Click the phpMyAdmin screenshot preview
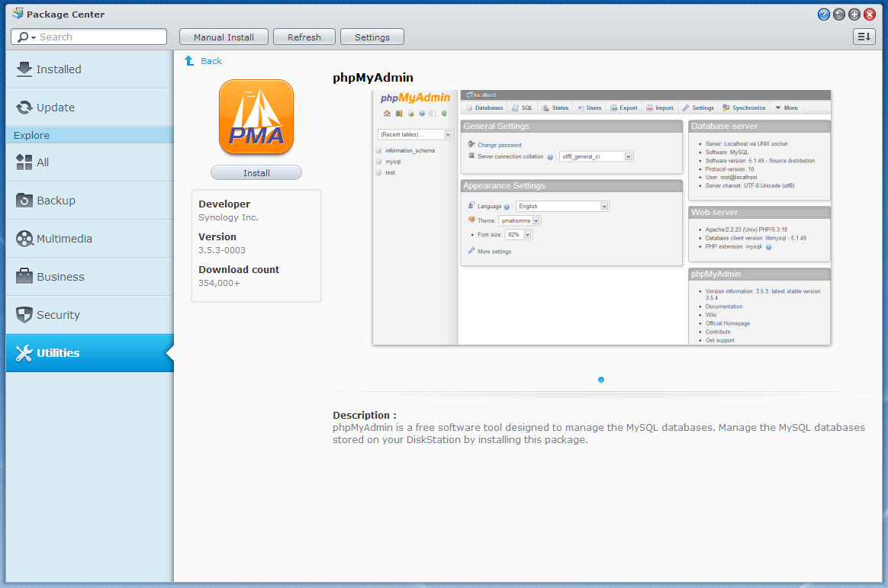 (x=601, y=217)
